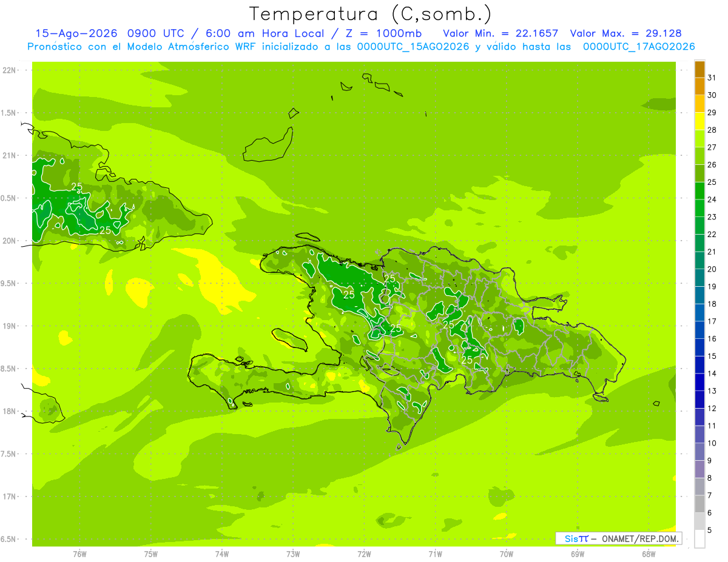Click legend value 16
This screenshot has height=562, width=728.
pos(712,339)
